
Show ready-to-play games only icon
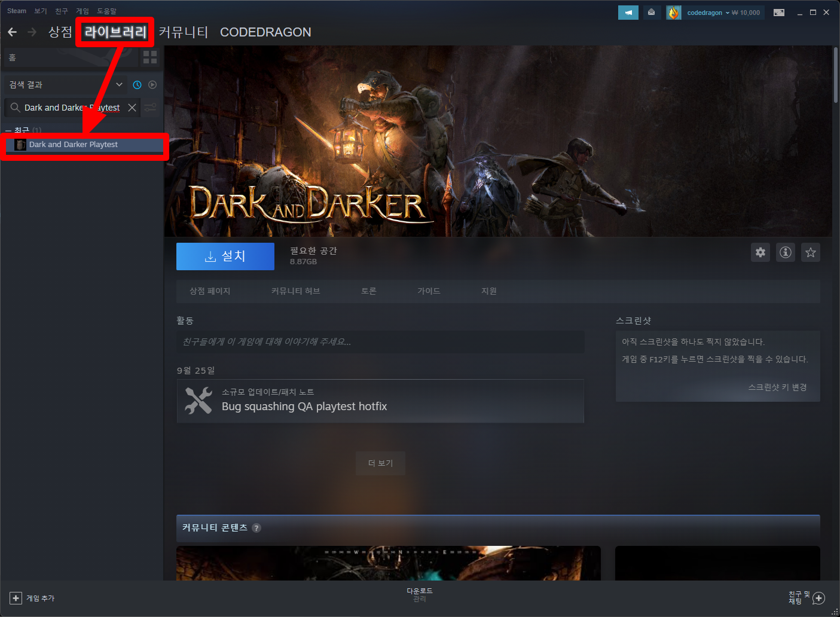click(152, 85)
